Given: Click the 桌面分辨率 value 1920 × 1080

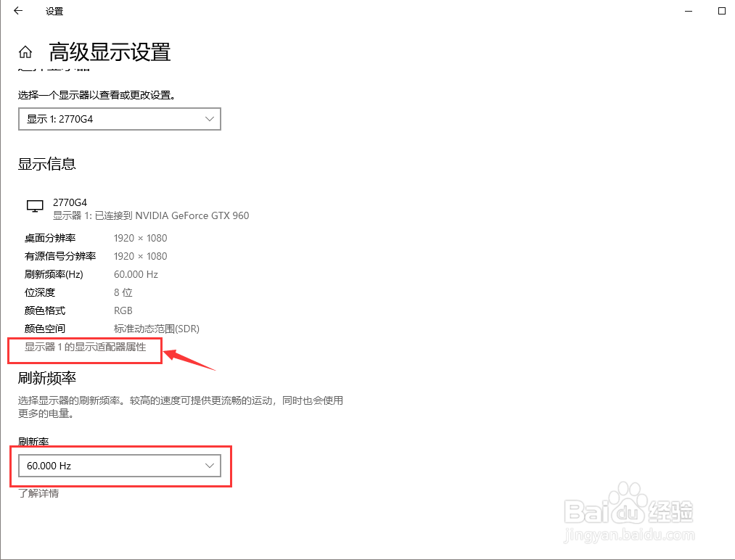Looking at the screenshot, I should point(140,238).
